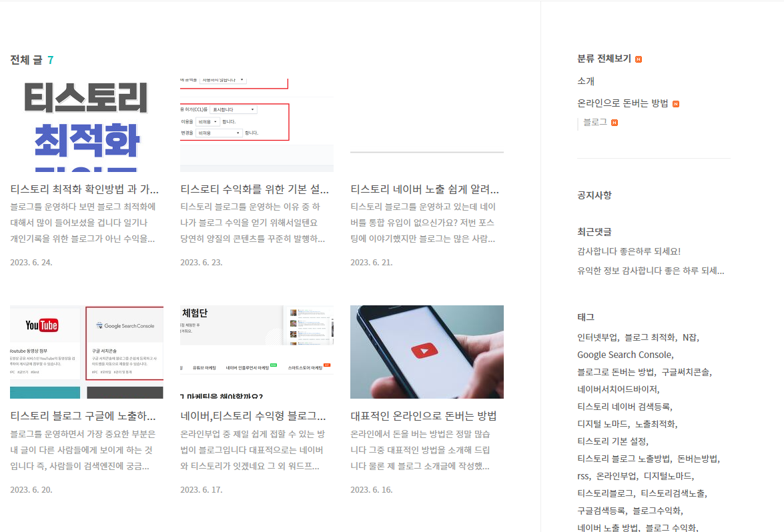
Task: Click the YouTube and Search Console post thumbnail
Action: 85,351
